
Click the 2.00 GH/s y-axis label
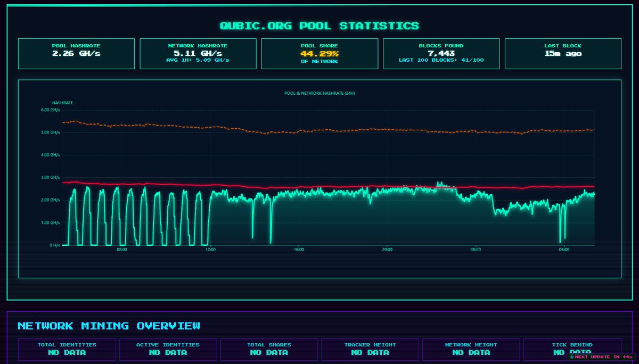(51, 200)
